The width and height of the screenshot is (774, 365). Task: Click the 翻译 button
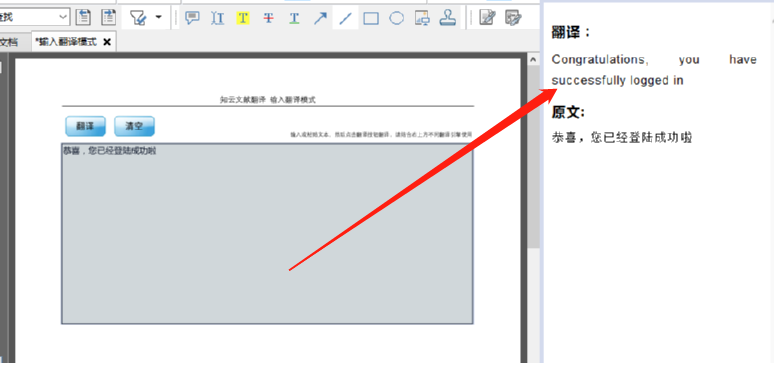click(85, 126)
